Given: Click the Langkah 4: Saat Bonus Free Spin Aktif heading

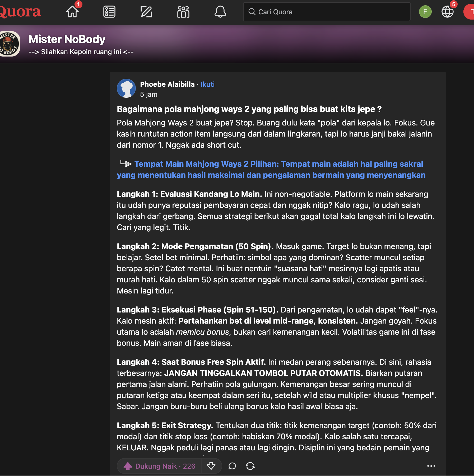Looking at the screenshot, I should click(191, 362).
